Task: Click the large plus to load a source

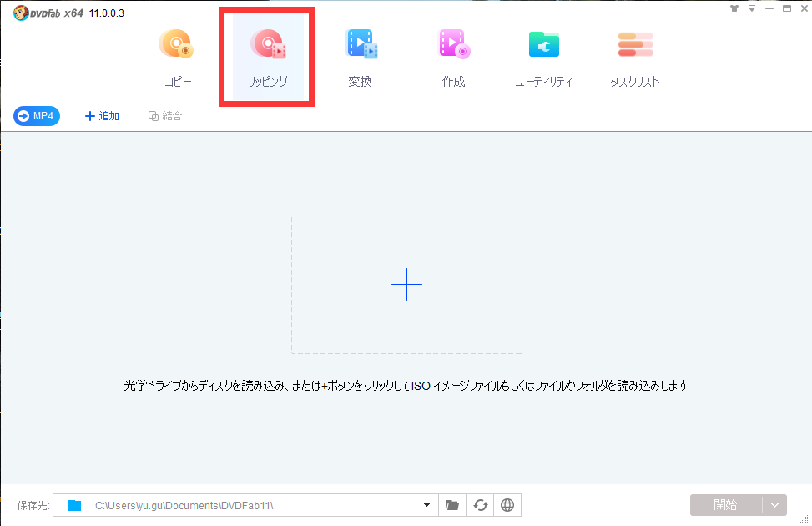Action: 406,284
